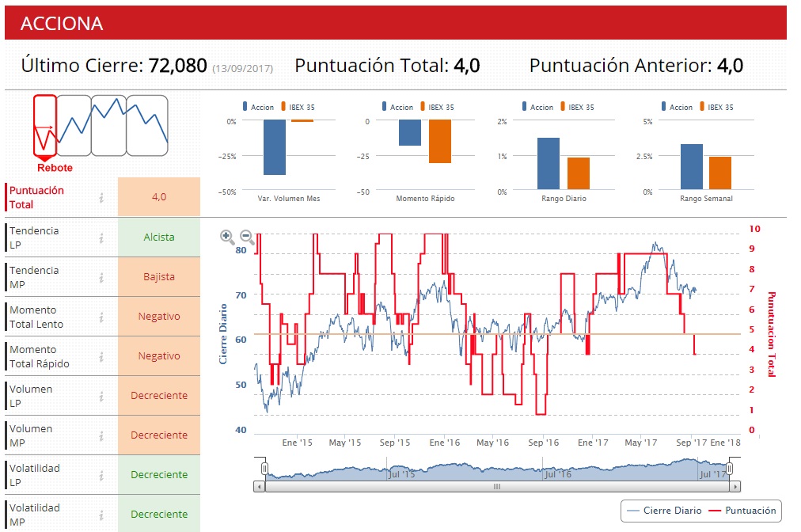This screenshot has width=801, height=532.
Task: Click the Bajista value for Tendencia MP
Action: point(159,276)
